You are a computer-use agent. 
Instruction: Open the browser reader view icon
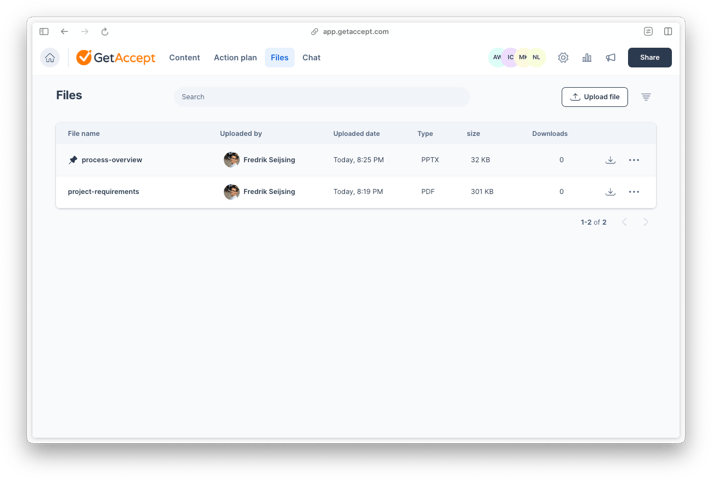pos(648,31)
